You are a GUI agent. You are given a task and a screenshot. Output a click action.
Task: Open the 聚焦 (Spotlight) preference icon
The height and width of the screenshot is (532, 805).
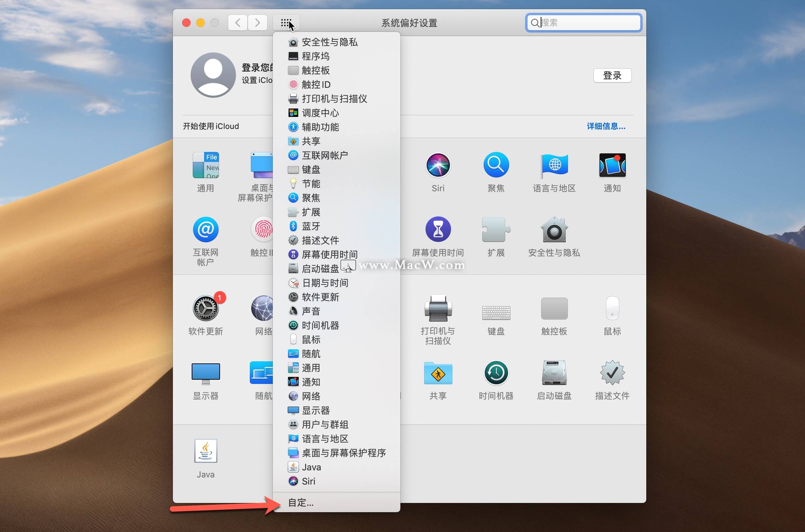[x=496, y=165]
